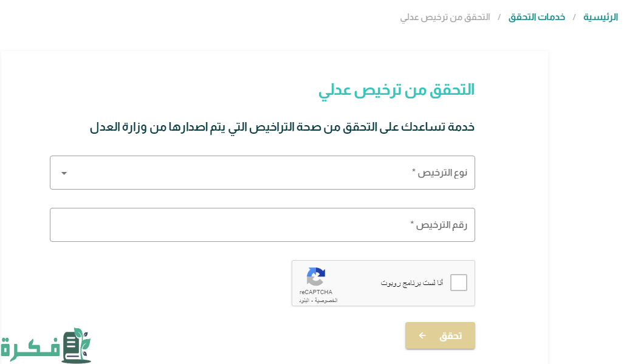Go to الرئيسية in the breadcrumb
635x364 pixels.
pos(600,17)
